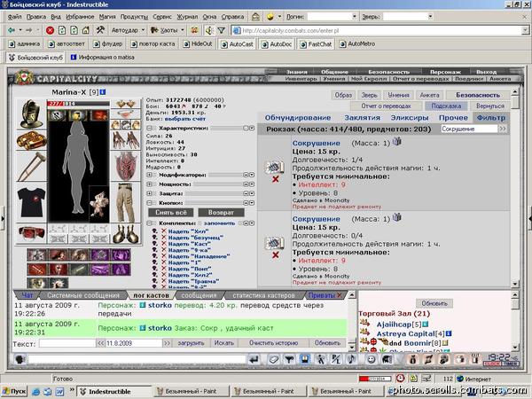Click the send message arrow icon
Viewport: 532px width, 399px height.
click(254, 359)
